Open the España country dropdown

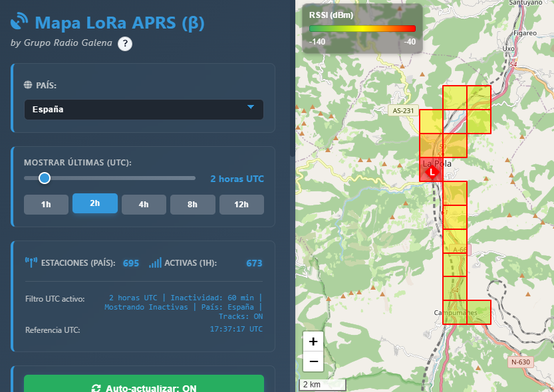(144, 110)
